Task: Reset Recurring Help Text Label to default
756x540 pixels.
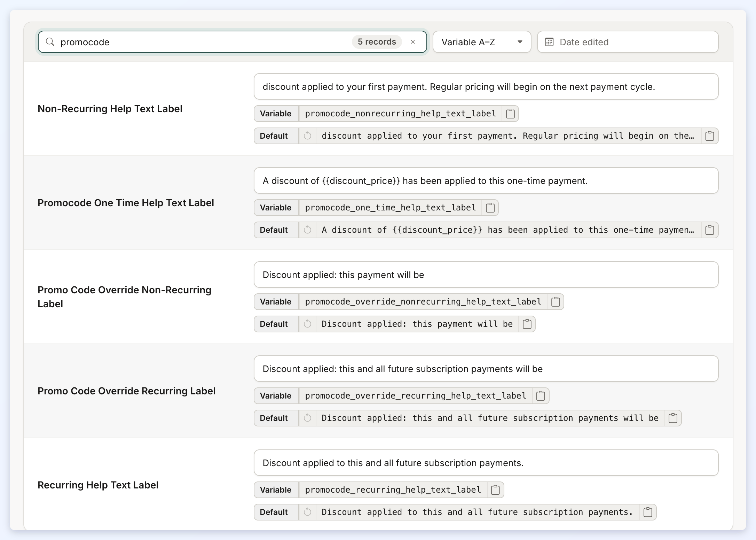Action: [x=307, y=512]
